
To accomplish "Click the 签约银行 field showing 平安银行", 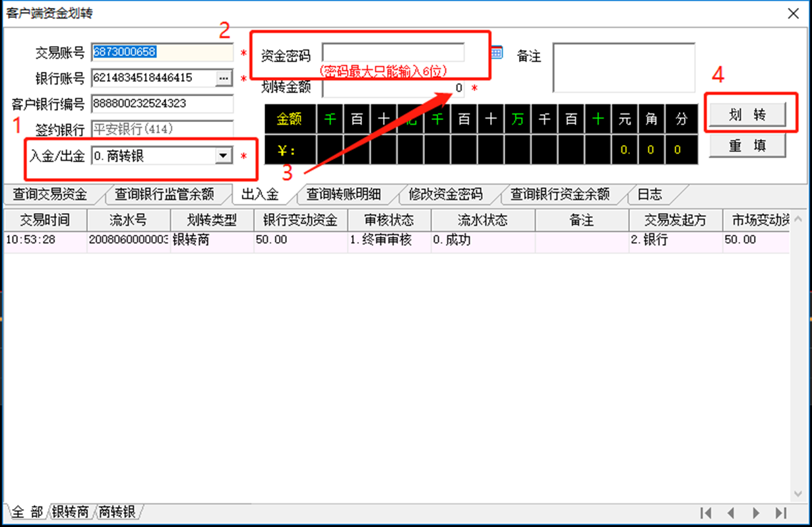I will [162, 129].
